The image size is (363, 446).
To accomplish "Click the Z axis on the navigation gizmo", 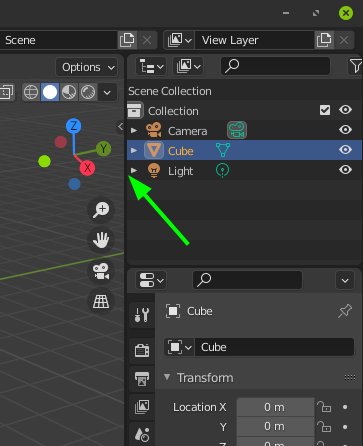I will [x=74, y=126].
